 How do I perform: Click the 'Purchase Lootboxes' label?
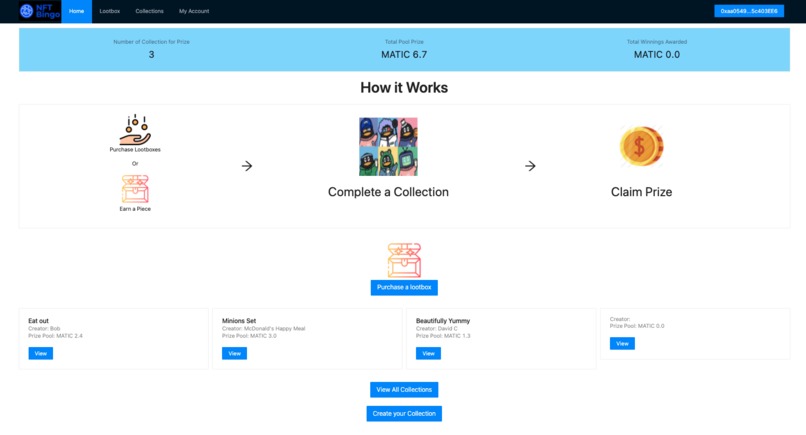tap(135, 150)
